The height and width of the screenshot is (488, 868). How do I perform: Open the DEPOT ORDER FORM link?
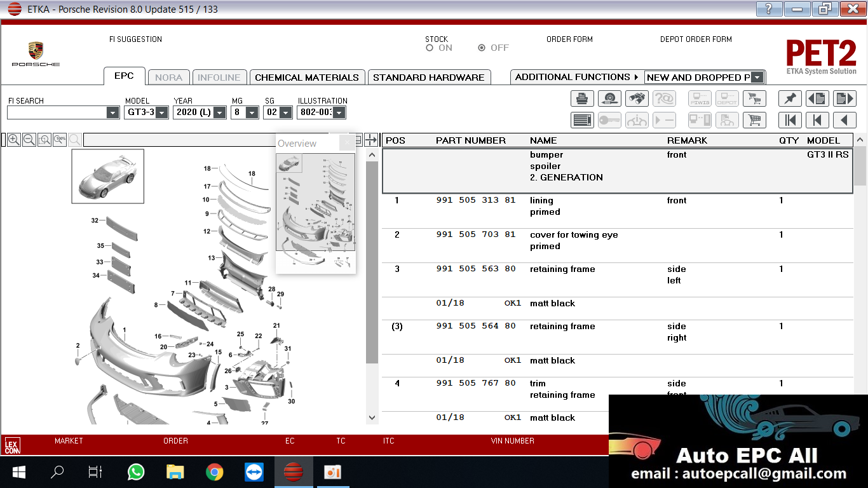click(x=696, y=39)
